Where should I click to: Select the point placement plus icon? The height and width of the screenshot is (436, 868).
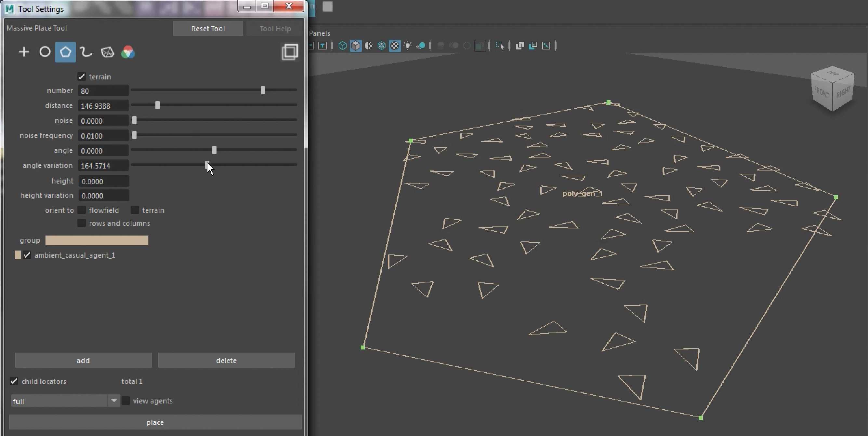(24, 52)
